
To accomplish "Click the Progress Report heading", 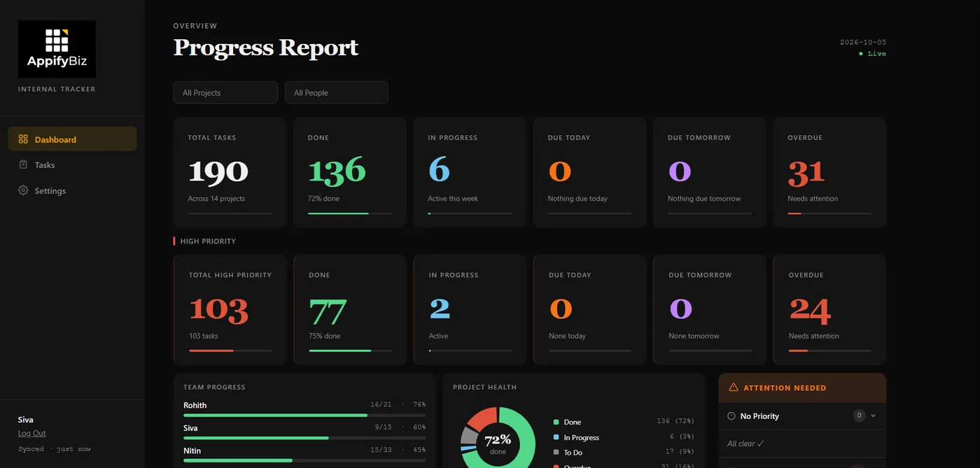I will pos(266,48).
